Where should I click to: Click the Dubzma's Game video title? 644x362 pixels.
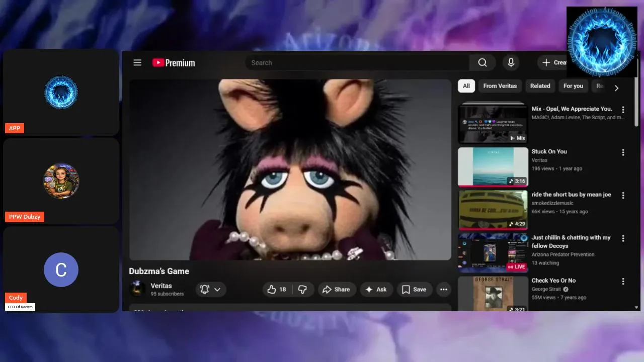click(159, 271)
